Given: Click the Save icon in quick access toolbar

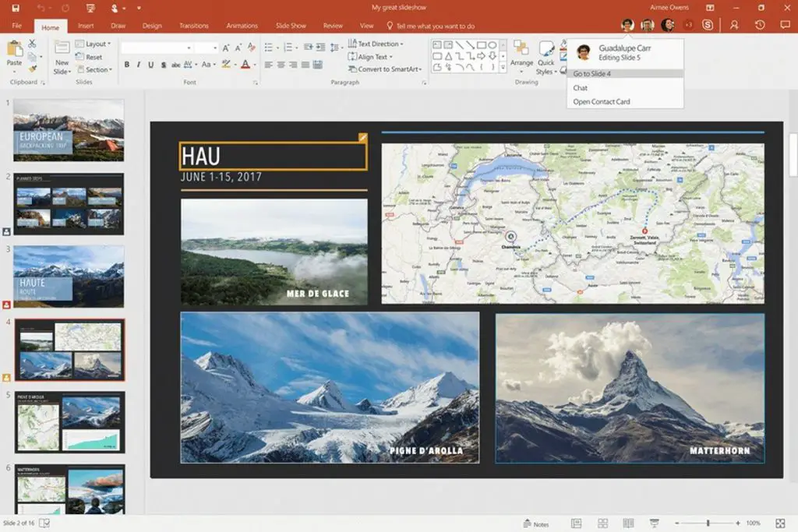Looking at the screenshot, I should (x=15, y=7).
